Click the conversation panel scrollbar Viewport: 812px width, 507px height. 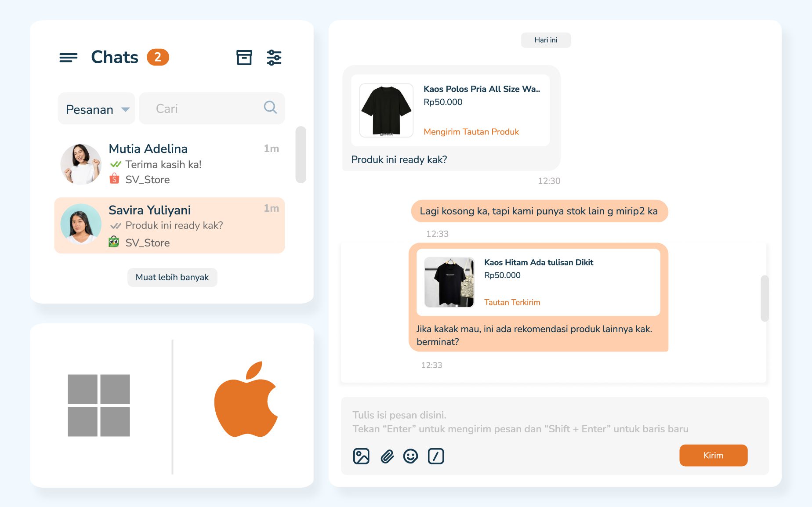click(765, 298)
